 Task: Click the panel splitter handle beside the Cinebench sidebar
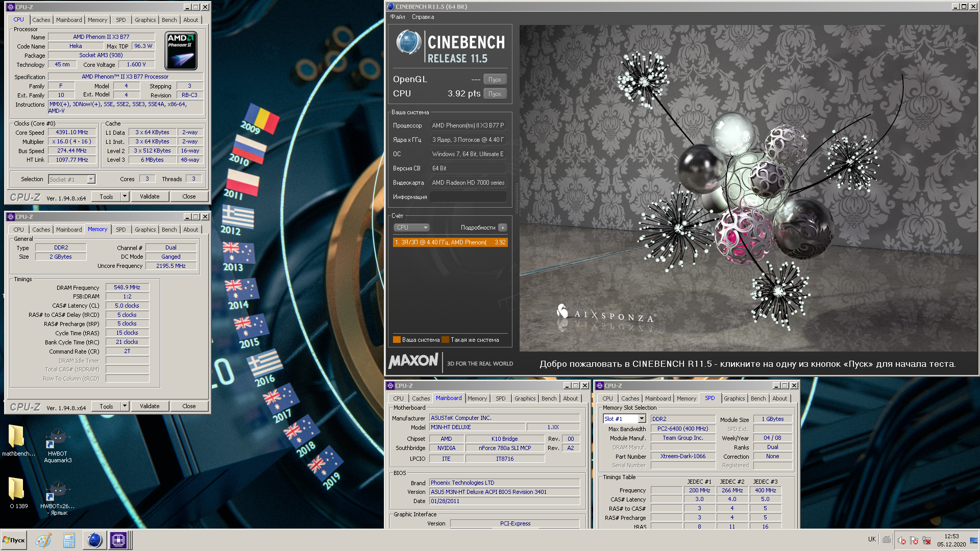516,199
